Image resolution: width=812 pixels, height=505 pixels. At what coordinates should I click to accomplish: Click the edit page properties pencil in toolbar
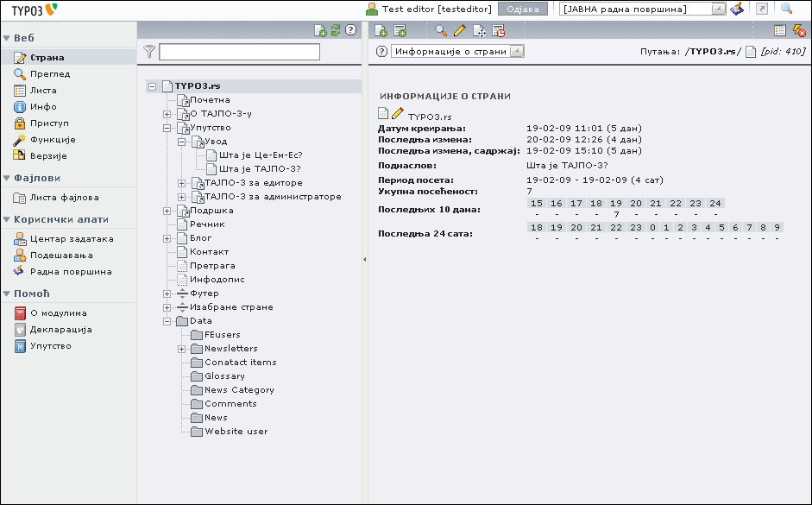click(459, 30)
